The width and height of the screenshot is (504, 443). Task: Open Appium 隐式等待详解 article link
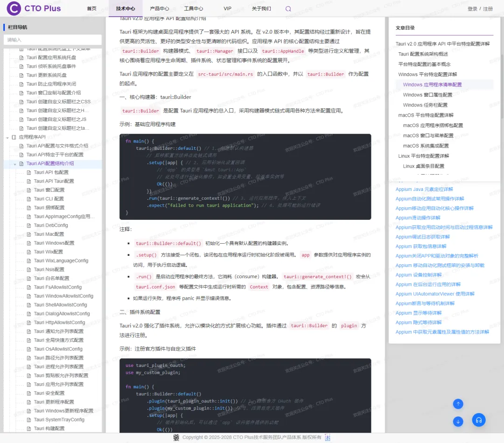click(419, 323)
